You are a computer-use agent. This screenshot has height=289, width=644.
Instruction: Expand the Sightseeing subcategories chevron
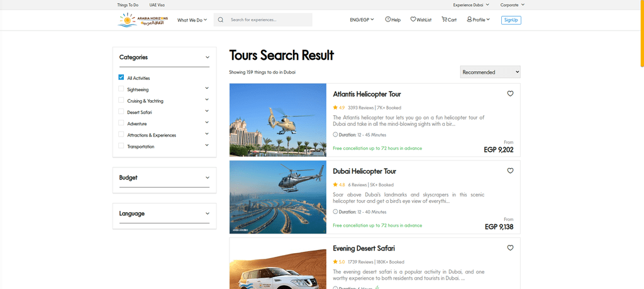click(x=207, y=88)
